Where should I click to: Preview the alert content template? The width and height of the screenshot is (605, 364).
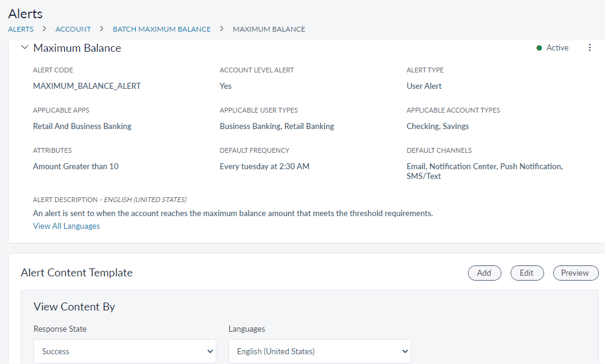tap(575, 273)
